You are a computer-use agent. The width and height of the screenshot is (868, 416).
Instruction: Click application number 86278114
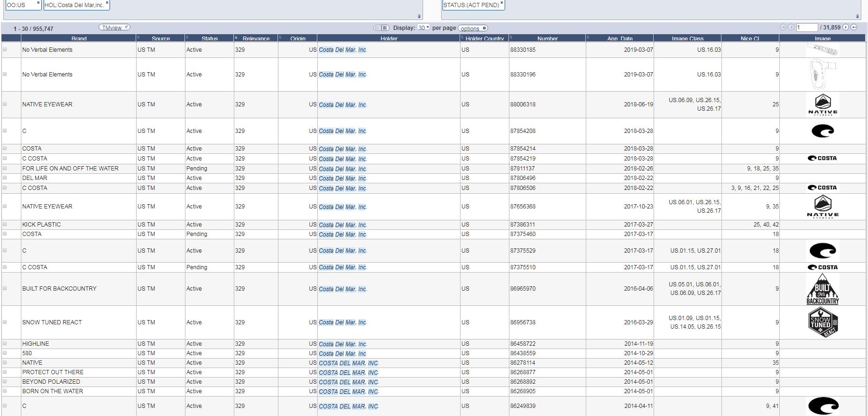(523, 362)
